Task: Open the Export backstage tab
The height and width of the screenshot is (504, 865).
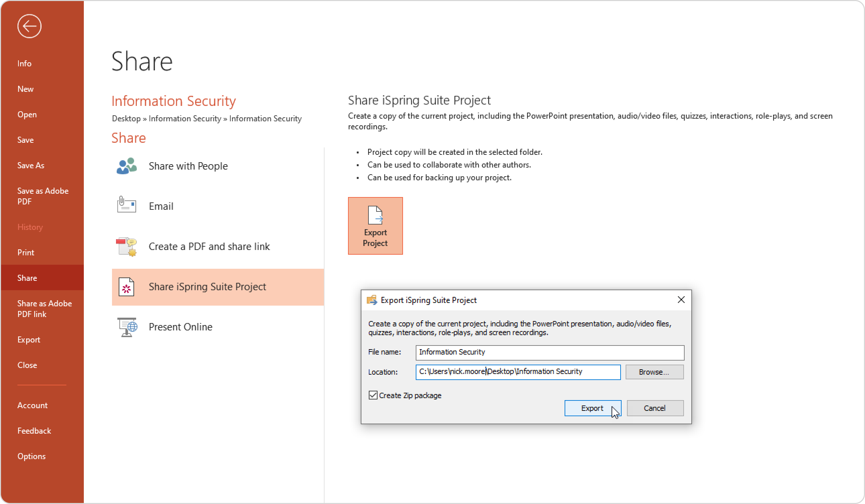Action: click(x=42, y=340)
